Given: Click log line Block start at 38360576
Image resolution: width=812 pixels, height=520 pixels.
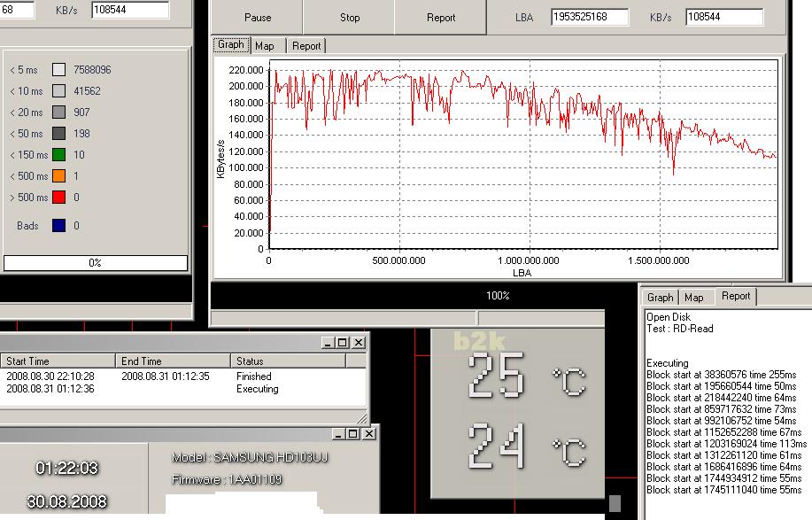Looking at the screenshot, I should tap(722, 375).
